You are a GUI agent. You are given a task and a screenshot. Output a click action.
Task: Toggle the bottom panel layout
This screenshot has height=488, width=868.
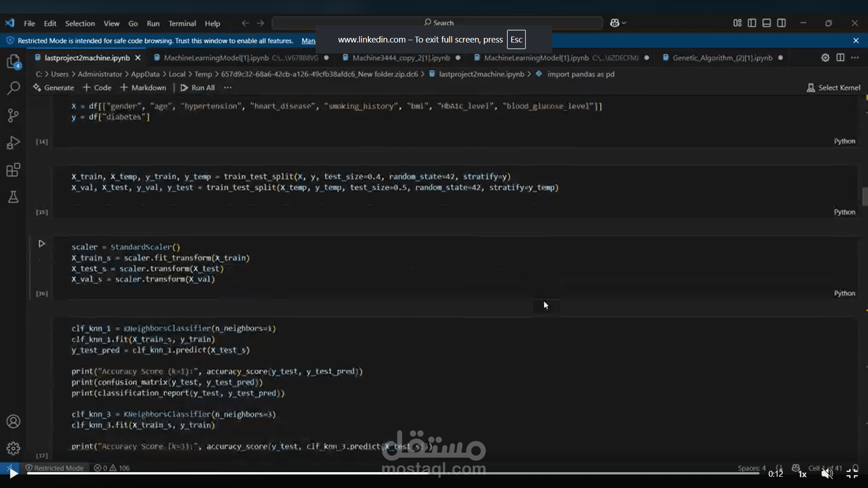pos(766,23)
